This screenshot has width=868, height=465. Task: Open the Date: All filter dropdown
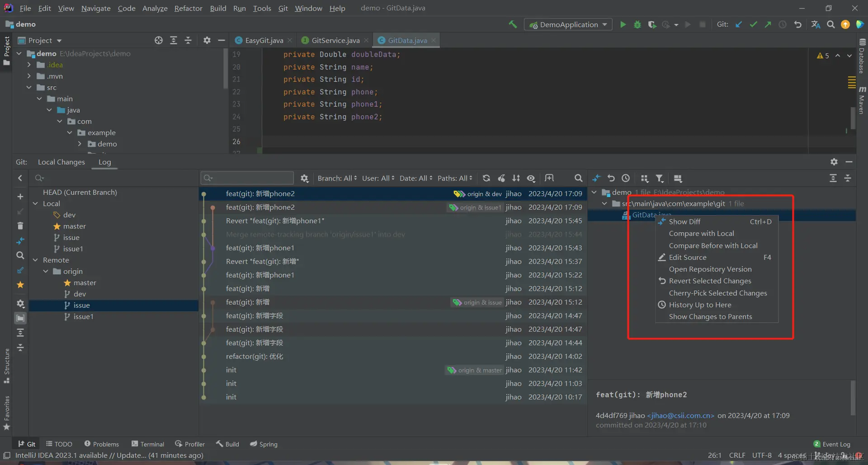[416, 178]
